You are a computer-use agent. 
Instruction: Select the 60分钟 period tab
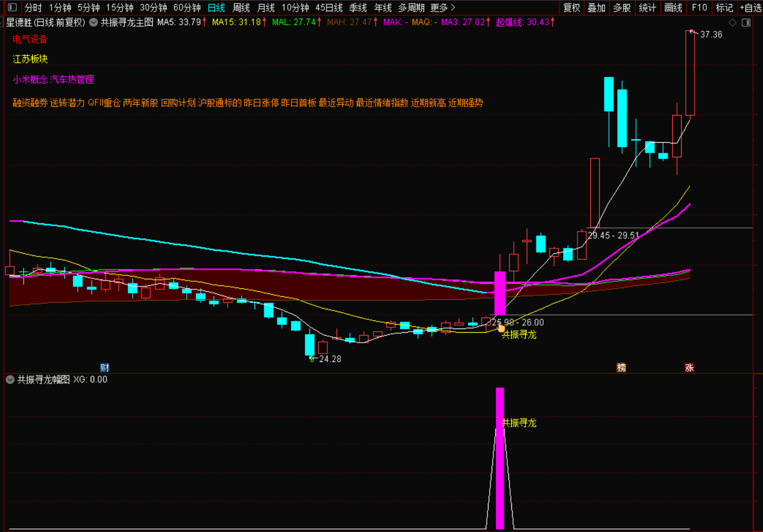pyautogui.click(x=187, y=8)
